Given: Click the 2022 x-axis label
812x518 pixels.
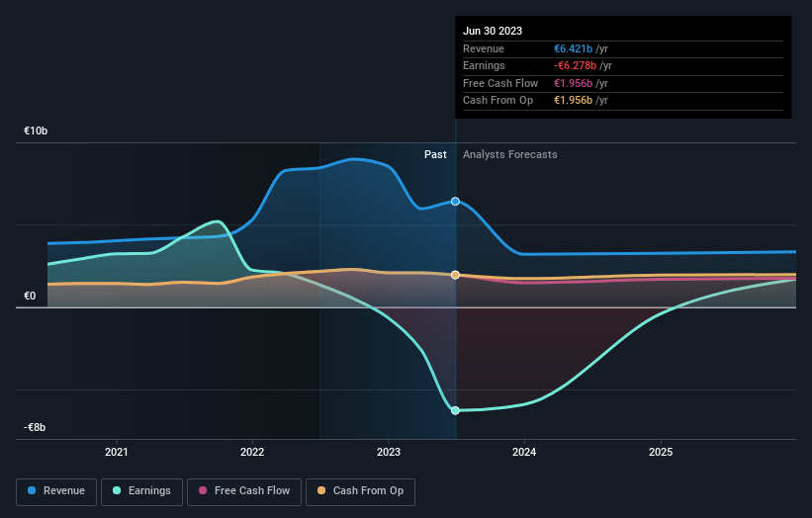Looking at the screenshot, I should (x=252, y=452).
